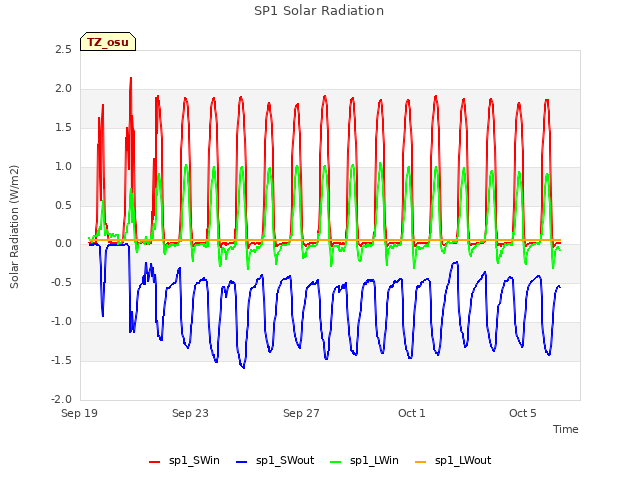Viewport: 640px width, 480px height.
Task: Click the orange sp1_LWout legend swatch
Action: tap(420, 462)
